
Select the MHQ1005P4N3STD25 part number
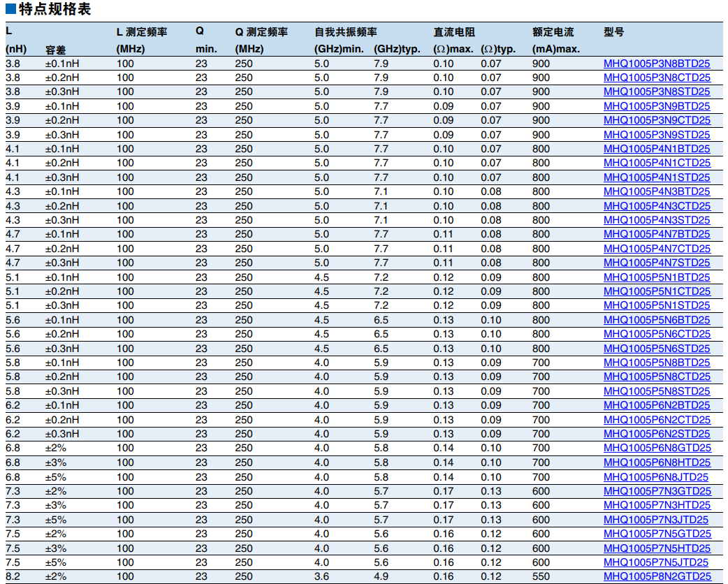(657, 220)
